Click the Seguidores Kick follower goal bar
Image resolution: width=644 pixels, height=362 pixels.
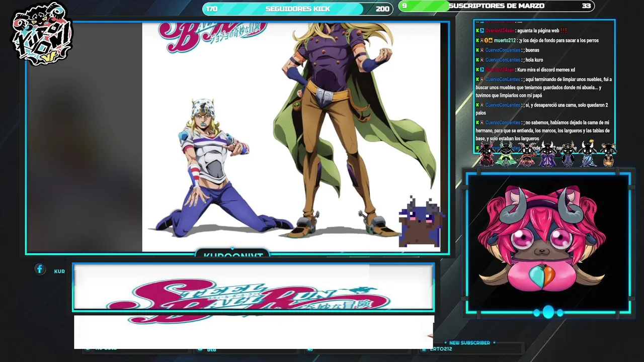click(297, 9)
